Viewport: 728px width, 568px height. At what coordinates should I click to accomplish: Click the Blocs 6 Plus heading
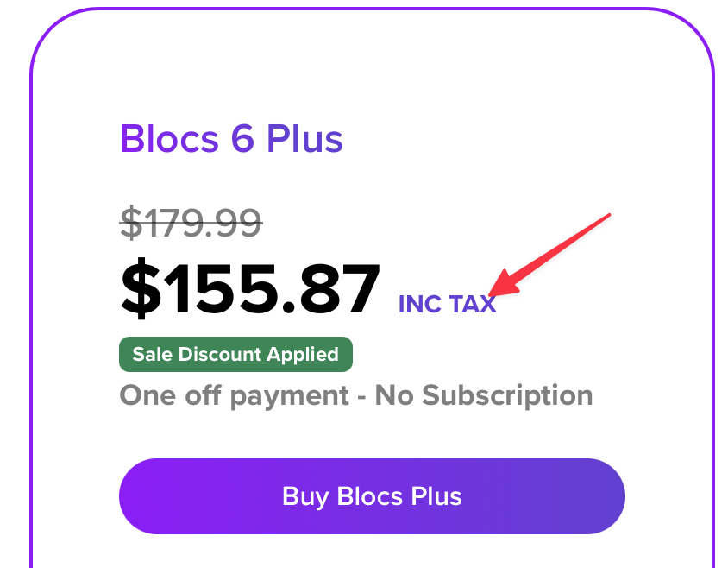[x=231, y=139]
